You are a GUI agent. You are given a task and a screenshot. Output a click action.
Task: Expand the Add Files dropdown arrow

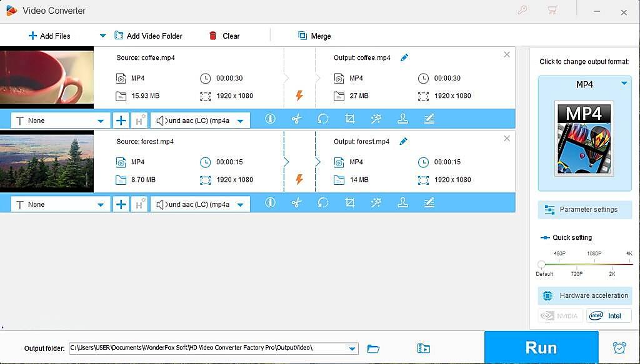tap(103, 36)
